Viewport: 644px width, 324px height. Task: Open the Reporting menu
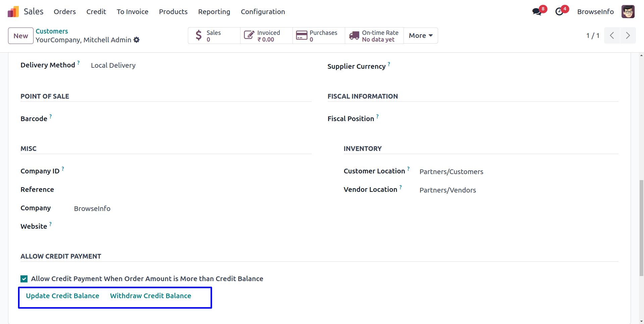(214, 12)
